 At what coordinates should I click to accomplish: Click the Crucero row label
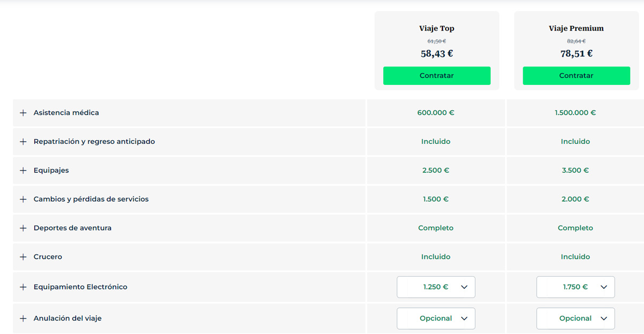(x=48, y=257)
